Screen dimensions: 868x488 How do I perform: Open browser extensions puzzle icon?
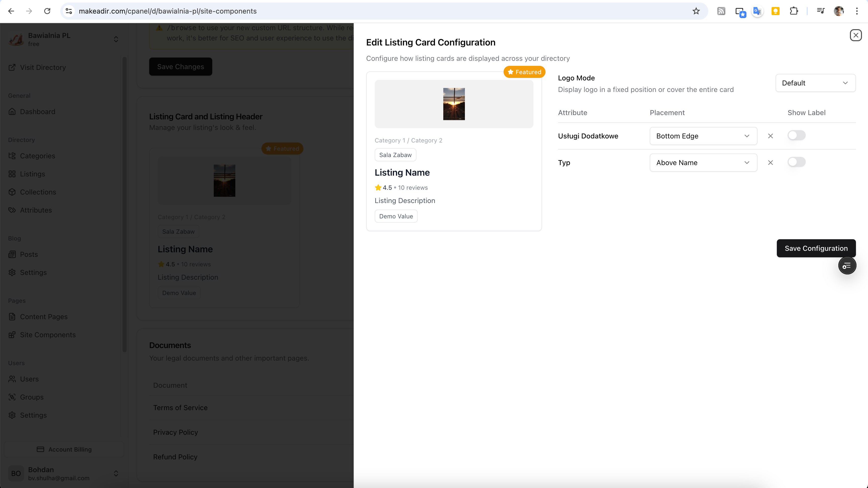click(x=794, y=11)
